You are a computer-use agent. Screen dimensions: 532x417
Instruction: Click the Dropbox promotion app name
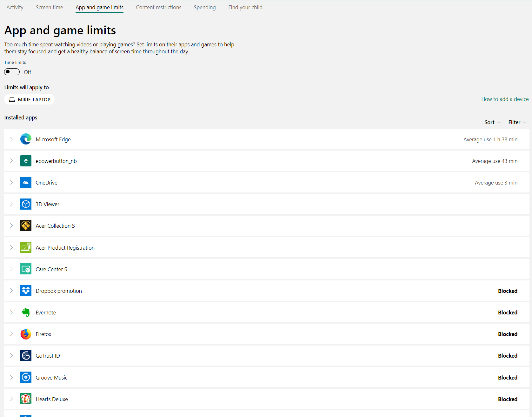click(59, 291)
